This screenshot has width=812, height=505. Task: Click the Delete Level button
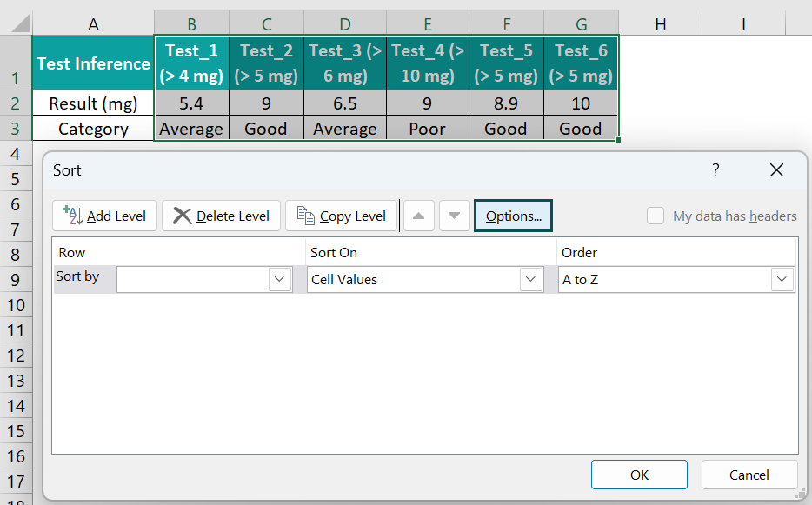[x=221, y=216]
